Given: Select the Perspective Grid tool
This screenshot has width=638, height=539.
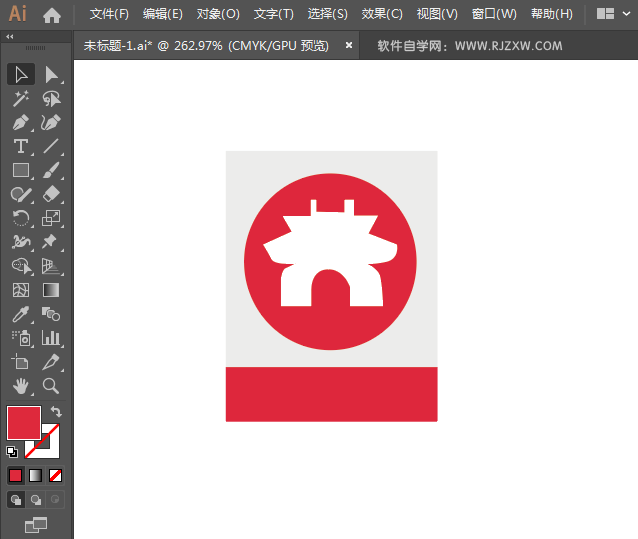Looking at the screenshot, I should (51, 266).
